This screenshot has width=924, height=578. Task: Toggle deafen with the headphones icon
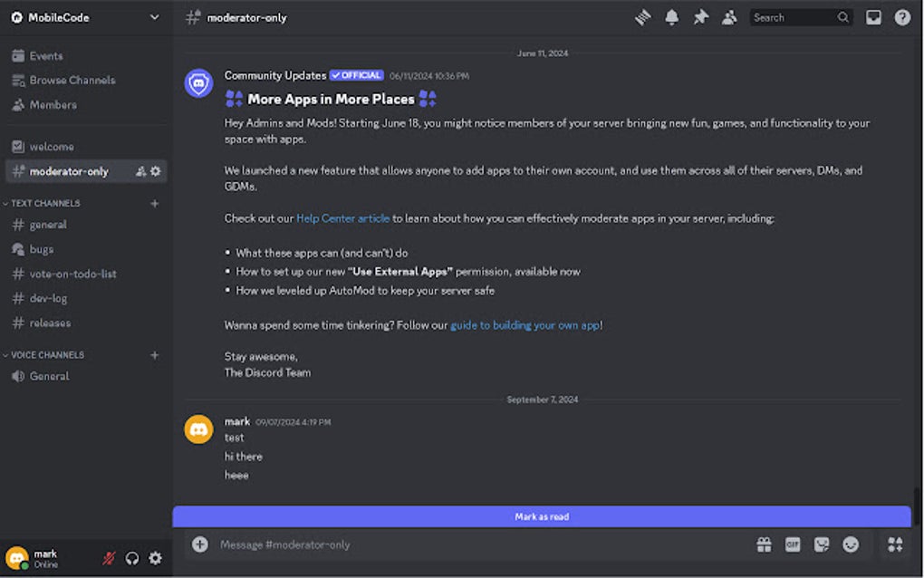132,558
